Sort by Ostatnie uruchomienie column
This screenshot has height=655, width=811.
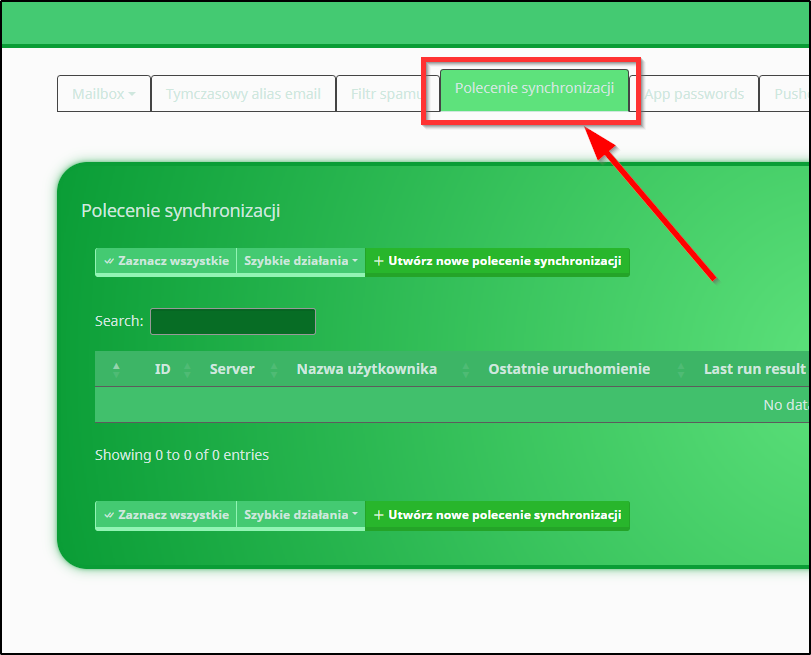pyautogui.click(x=568, y=369)
